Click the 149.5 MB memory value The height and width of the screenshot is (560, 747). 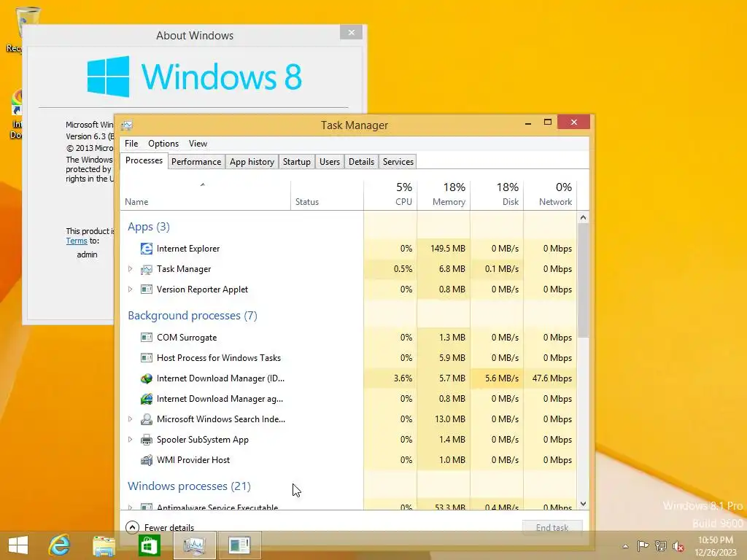(448, 249)
